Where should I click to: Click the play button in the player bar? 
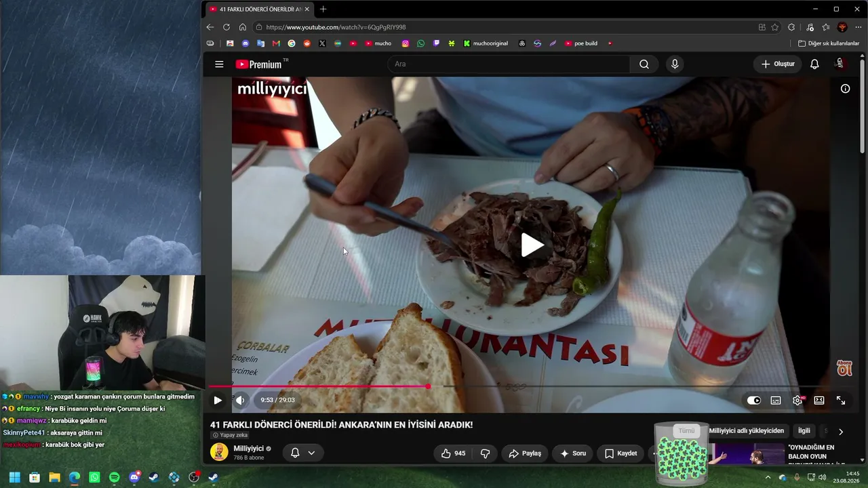click(x=218, y=401)
